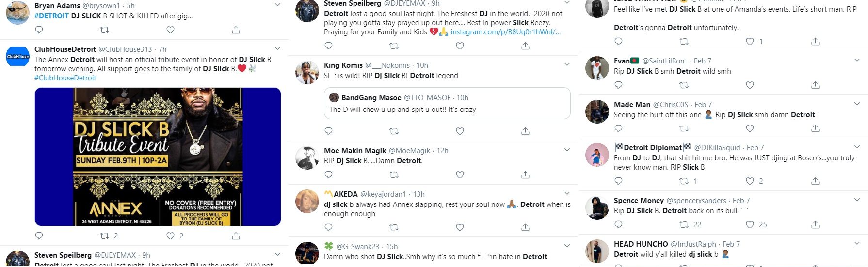Like Spence Money's tweet with 25 likes
Viewport: 868px width, 267px height.
[x=750, y=225]
